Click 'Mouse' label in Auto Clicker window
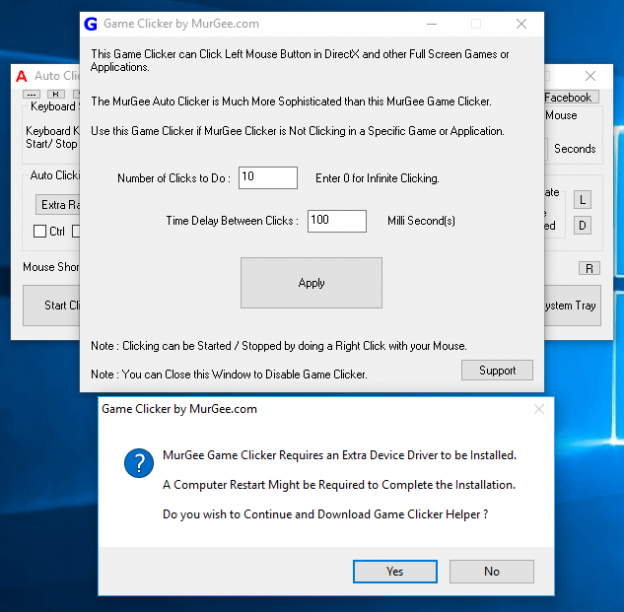This screenshot has width=624, height=612. click(x=561, y=115)
